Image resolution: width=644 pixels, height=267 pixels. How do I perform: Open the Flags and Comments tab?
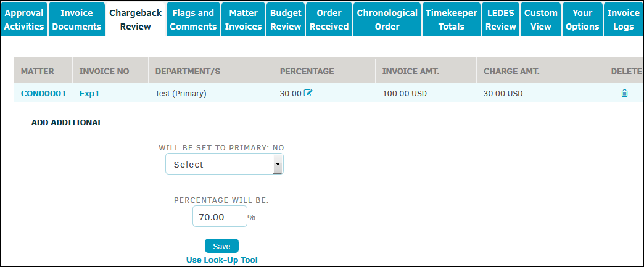pos(193,19)
